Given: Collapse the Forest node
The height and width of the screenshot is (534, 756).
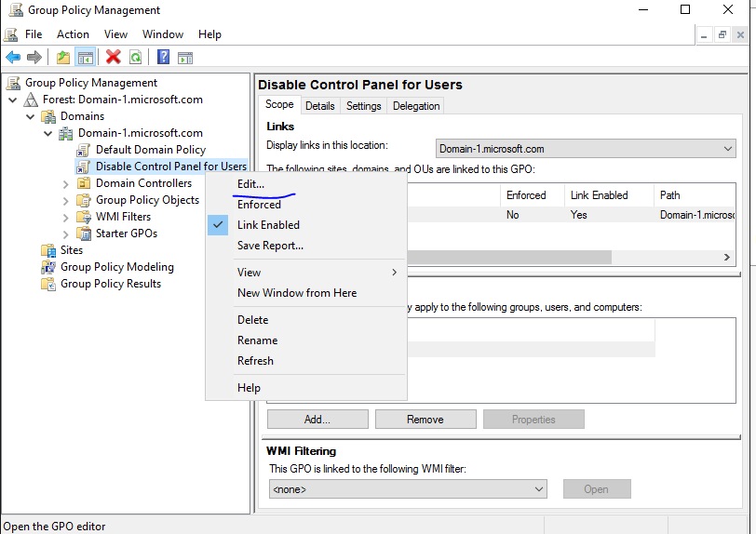Looking at the screenshot, I should pos(13,100).
